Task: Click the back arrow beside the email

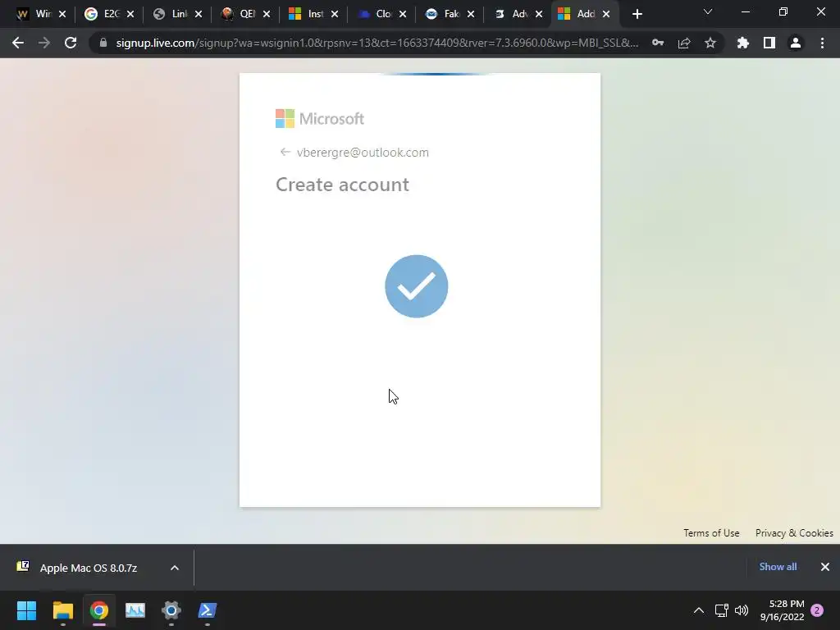Action: (x=285, y=152)
